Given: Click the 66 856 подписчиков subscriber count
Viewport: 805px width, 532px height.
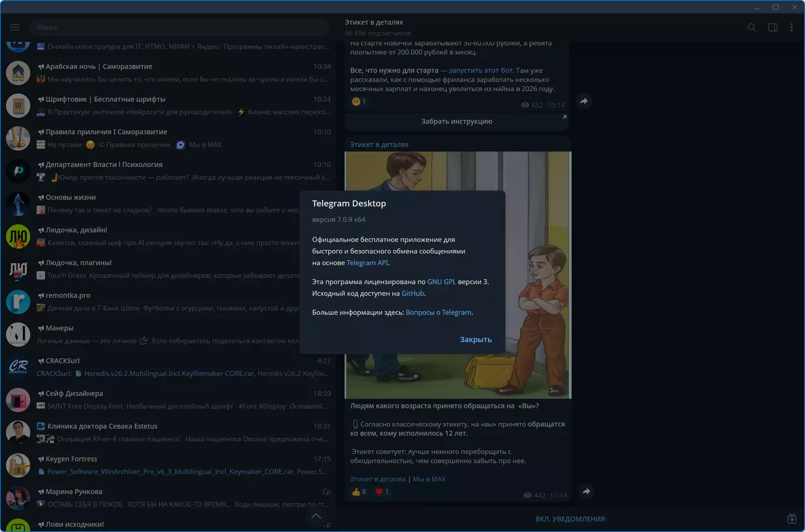Looking at the screenshot, I should pos(377,33).
